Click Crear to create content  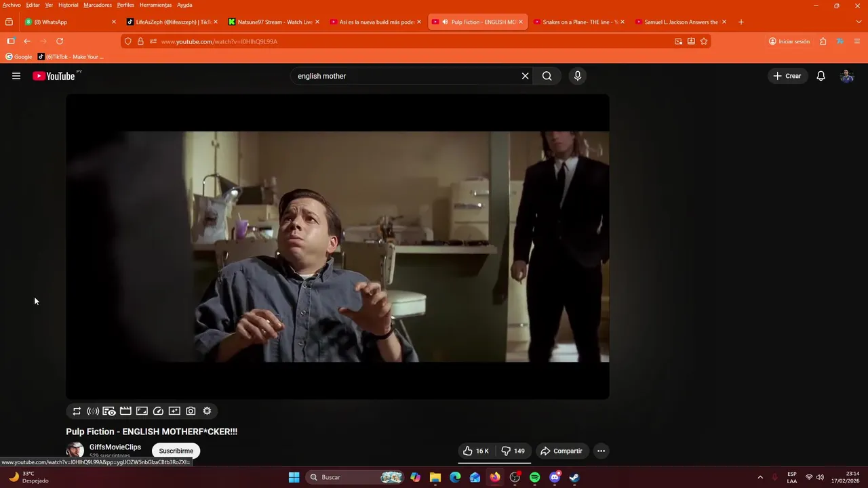point(787,76)
